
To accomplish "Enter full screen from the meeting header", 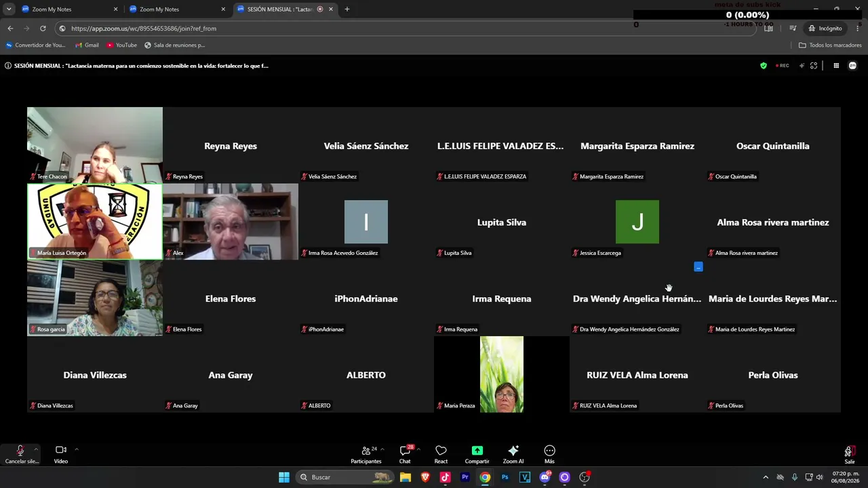I will point(814,66).
